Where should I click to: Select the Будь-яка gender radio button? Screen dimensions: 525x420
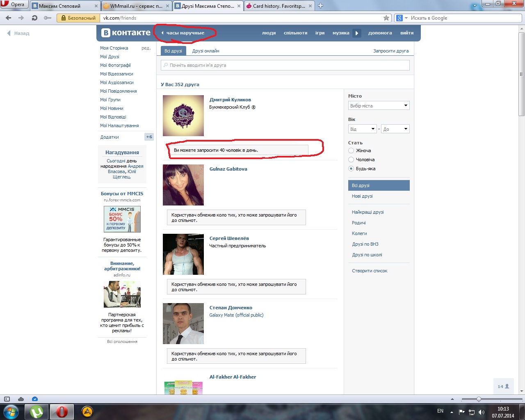(x=351, y=169)
